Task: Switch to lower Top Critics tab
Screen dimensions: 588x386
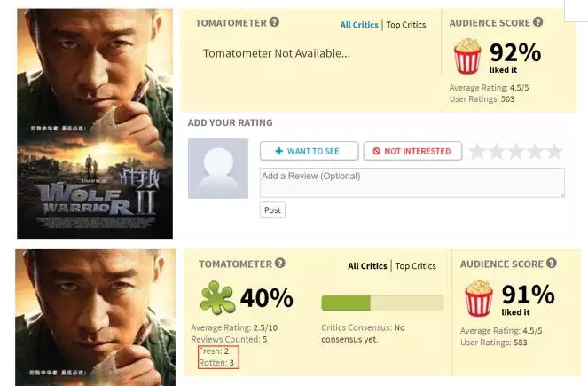Action: tap(416, 266)
